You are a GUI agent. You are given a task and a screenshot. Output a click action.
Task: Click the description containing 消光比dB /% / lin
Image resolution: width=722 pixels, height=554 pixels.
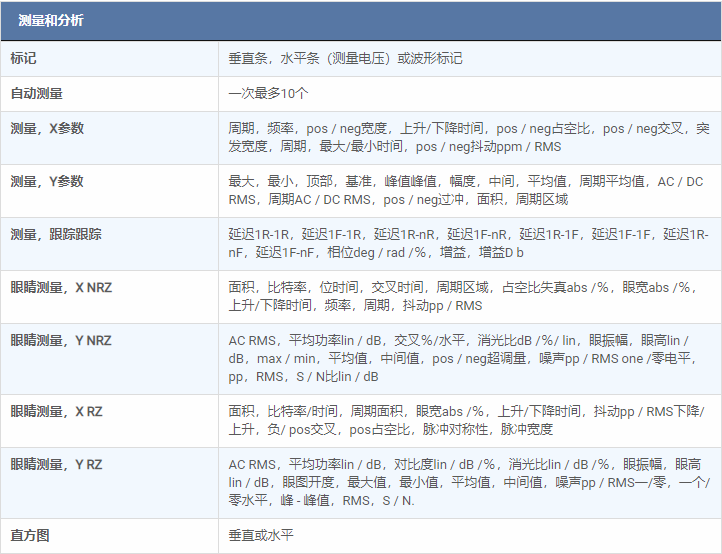(466, 358)
